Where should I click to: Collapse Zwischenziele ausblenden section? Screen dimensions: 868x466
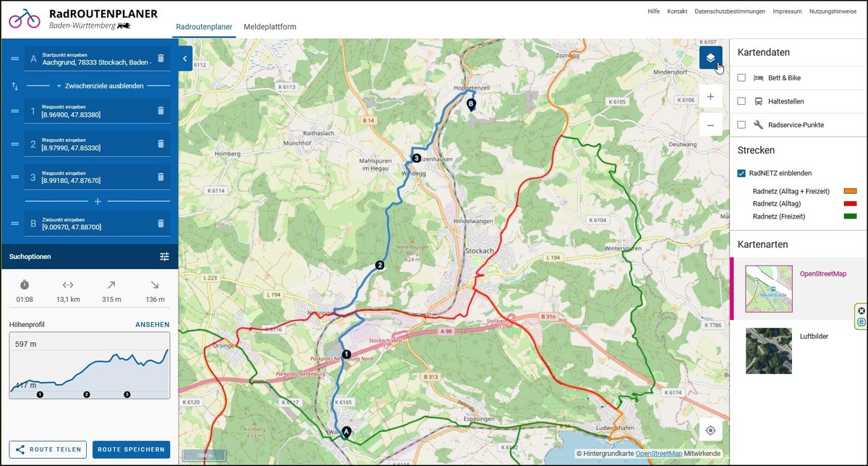(98, 86)
